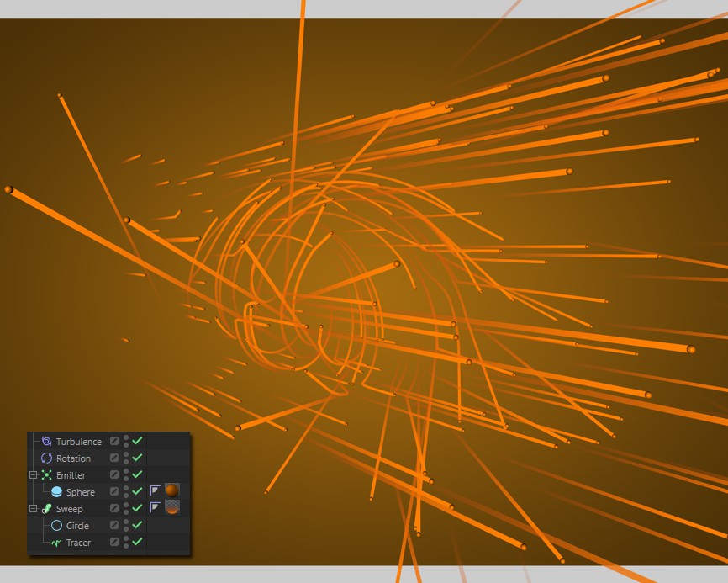Viewport: 728px width, 583px height.
Task: Toggle editor visibility dot for Sphere
Action: 126,488
